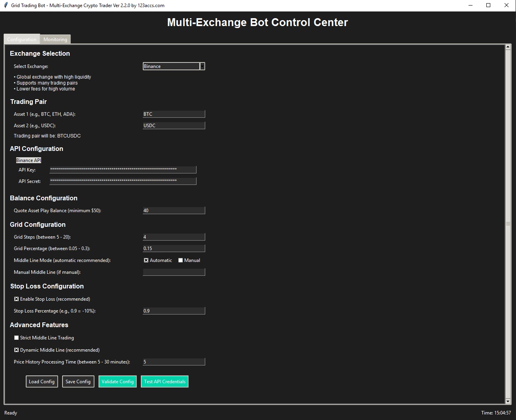This screenshot has width=516, height=420.
Task: Close the Grid Trading Bot window
Action: [507, 6]
